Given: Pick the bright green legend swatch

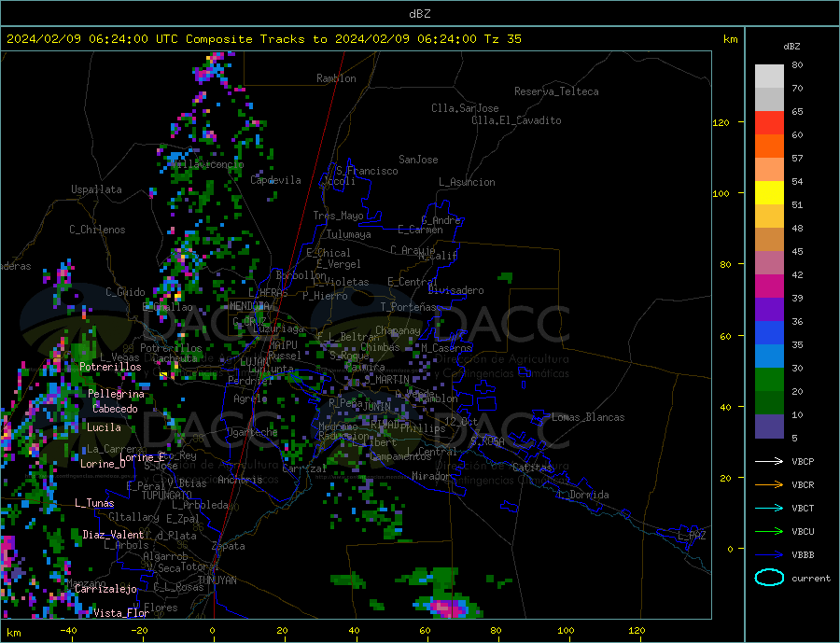Looking at the screenshot, I should click(769, 380).
